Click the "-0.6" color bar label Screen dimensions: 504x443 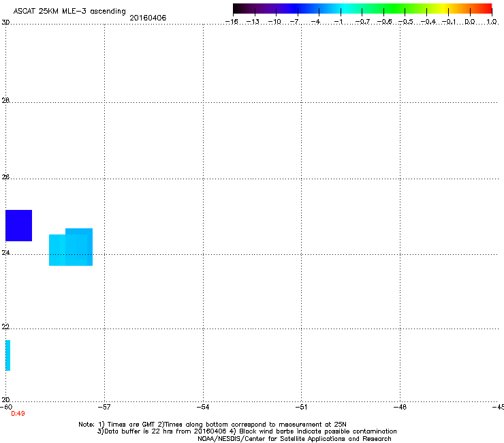(384, 22)
